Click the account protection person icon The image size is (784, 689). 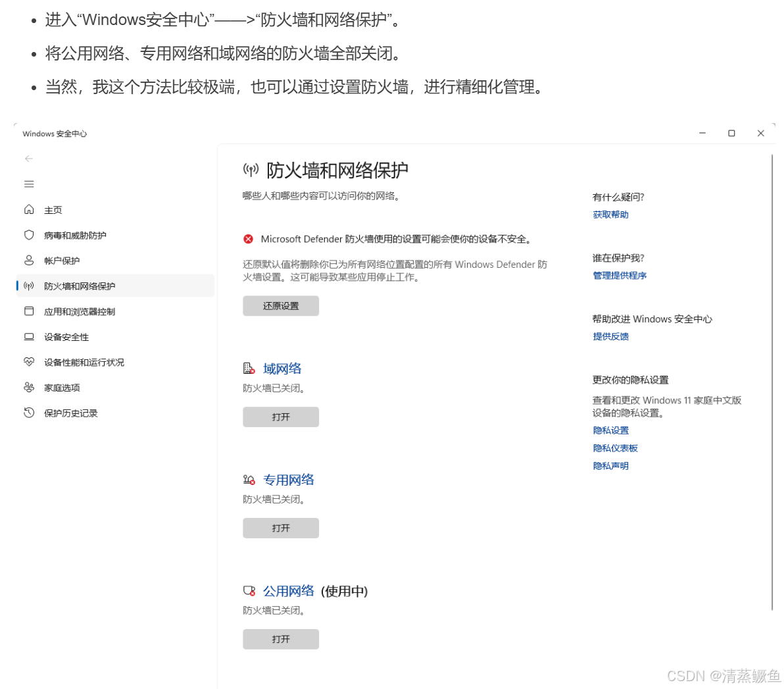coord(29,260)
